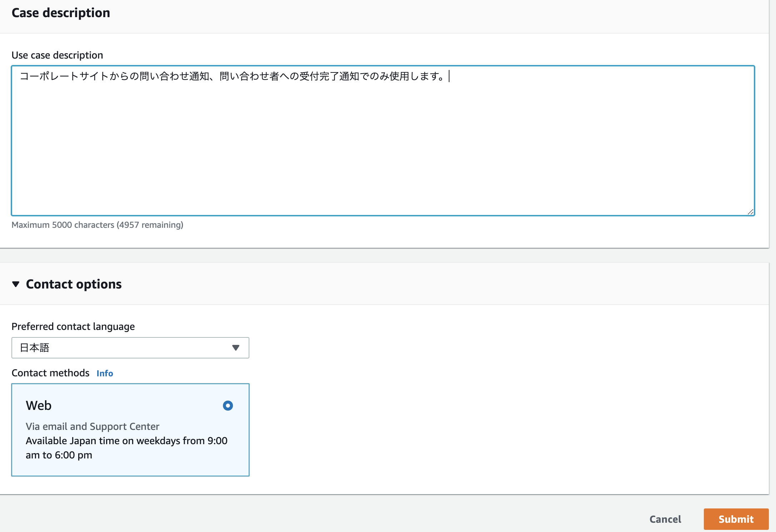Cancel the support case form
776x532 pixels.
coord(665,519)
